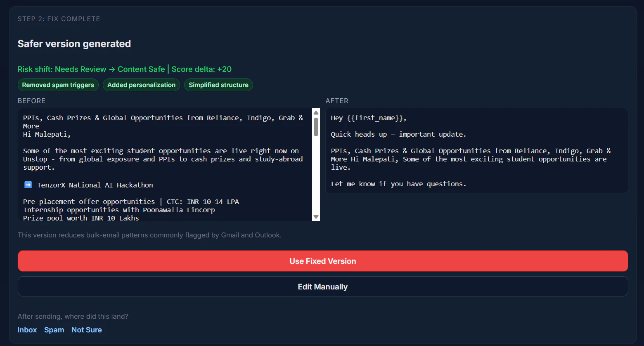This screenshot has height=346, width=644.
Task: Click 'TenzorX National AI Hackathon' line
Action: coord(95,185)
